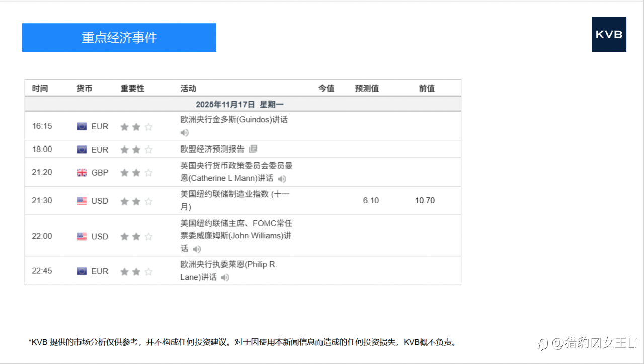Open the Philip R. Lane speech event
This screenshot has width=644, height=364.
click(x=228, y=271)
